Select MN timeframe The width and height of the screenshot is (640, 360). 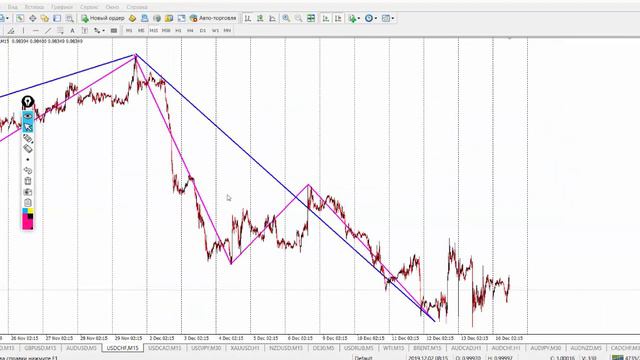[x=227, y=31]
